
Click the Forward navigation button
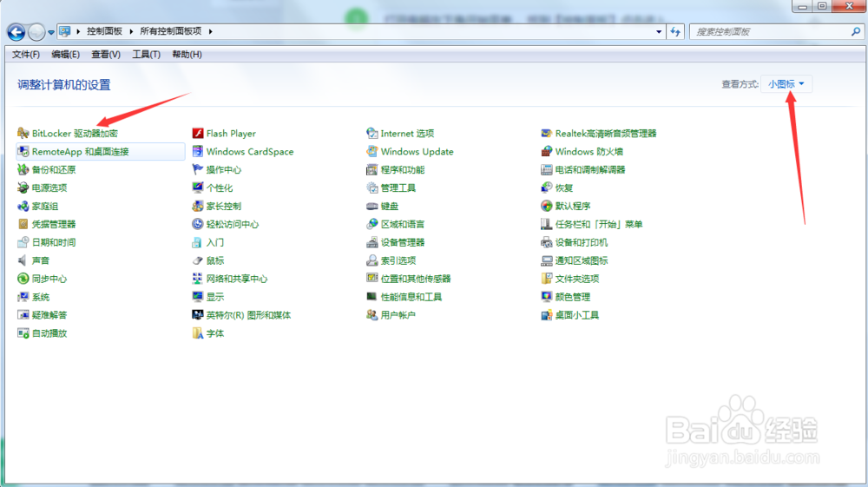tap(36, 32)
